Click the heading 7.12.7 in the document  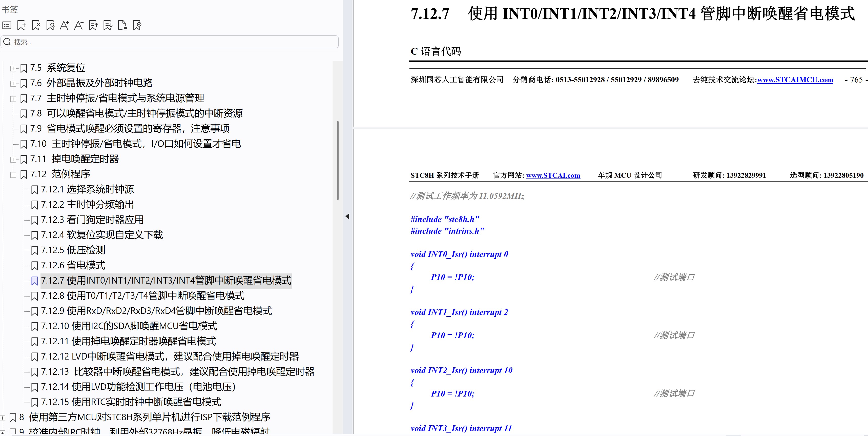pyautogui.click(x=632, y=13)
